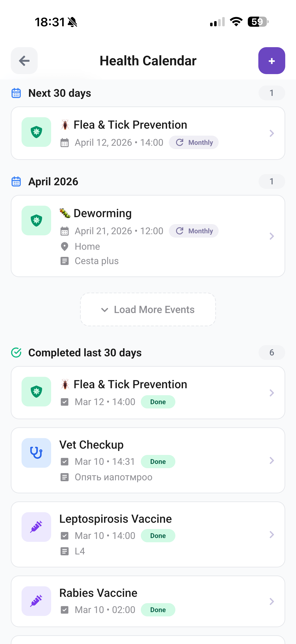Tap the back arrow icon
Viewport: 296px width, 644px height.
[24, 60]
